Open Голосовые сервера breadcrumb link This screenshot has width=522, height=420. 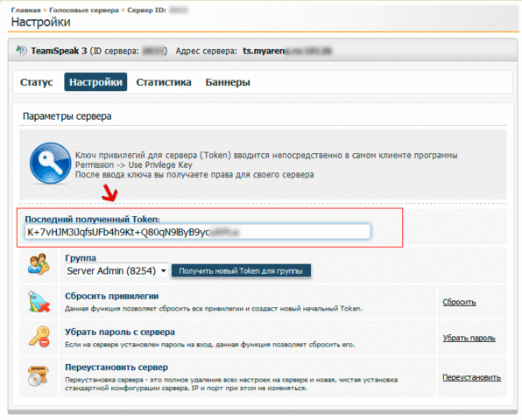[84, 10]
